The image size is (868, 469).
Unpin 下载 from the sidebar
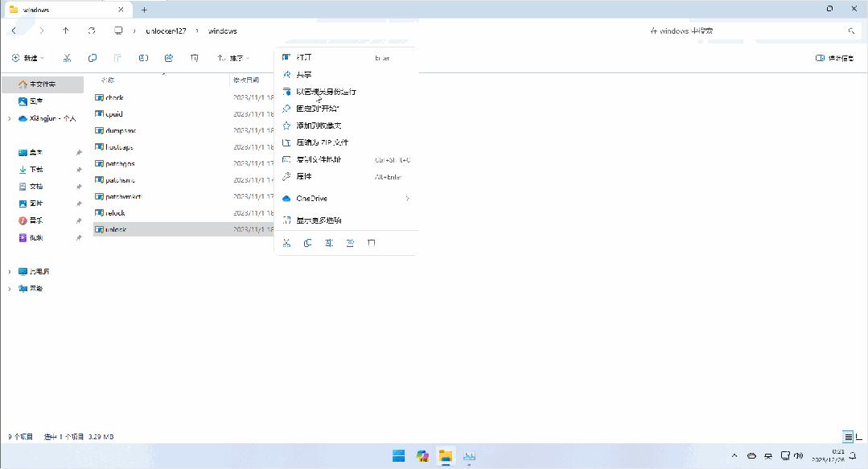point(78,170)
